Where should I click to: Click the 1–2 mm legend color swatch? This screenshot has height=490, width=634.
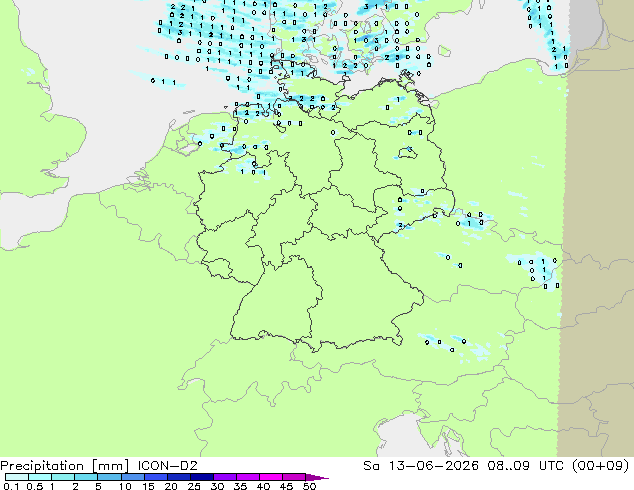pyautogui.click(x=63, y=477)
